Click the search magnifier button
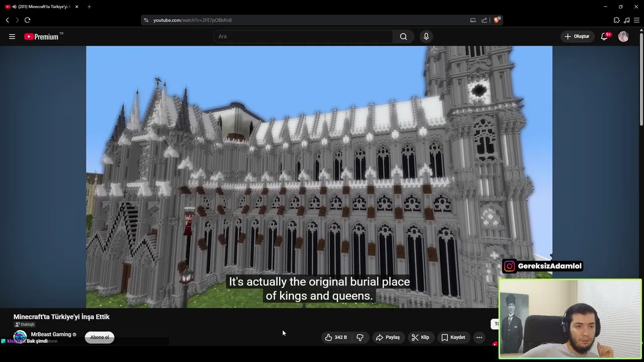This screenshot has width=644, height=362. [404, 36]
